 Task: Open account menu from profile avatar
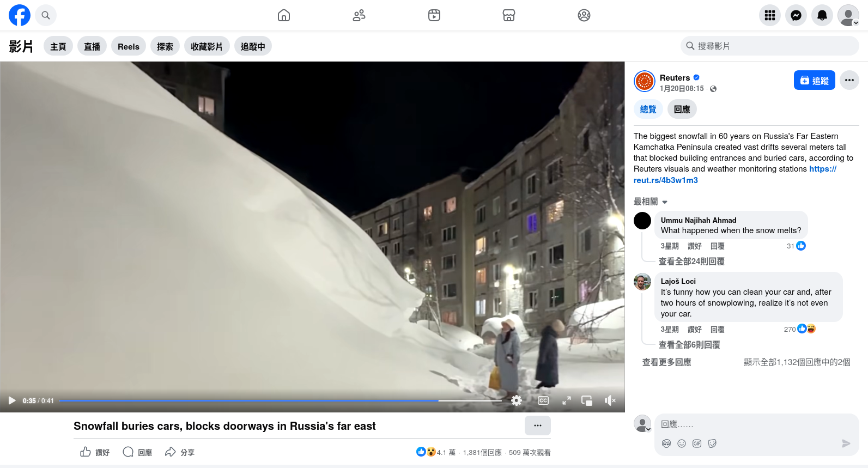pos(848,15)
